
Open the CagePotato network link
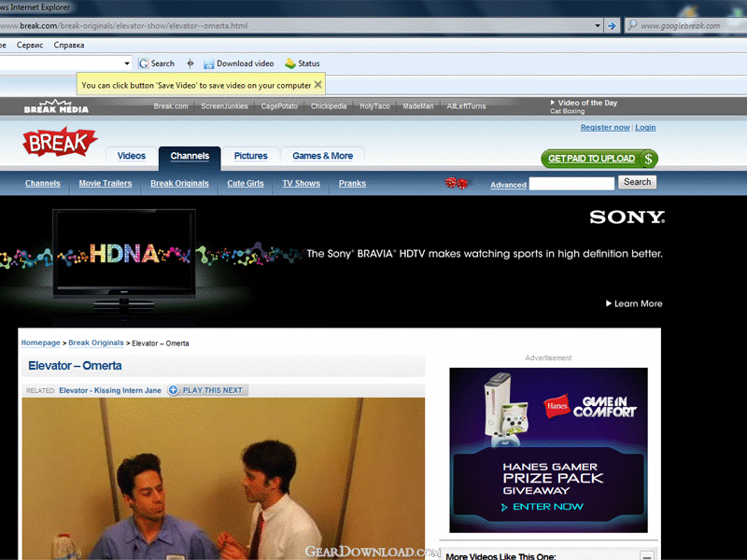click(279, 106)
